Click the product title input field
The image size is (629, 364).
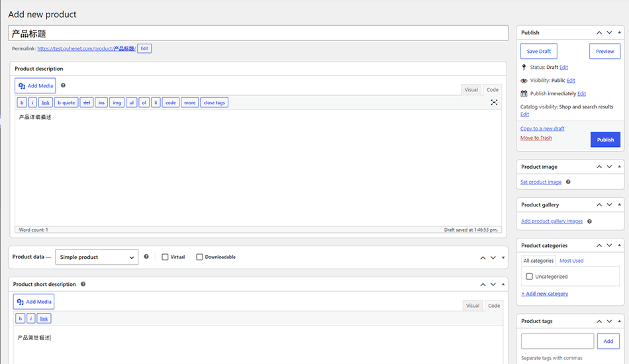coord(258,33)
